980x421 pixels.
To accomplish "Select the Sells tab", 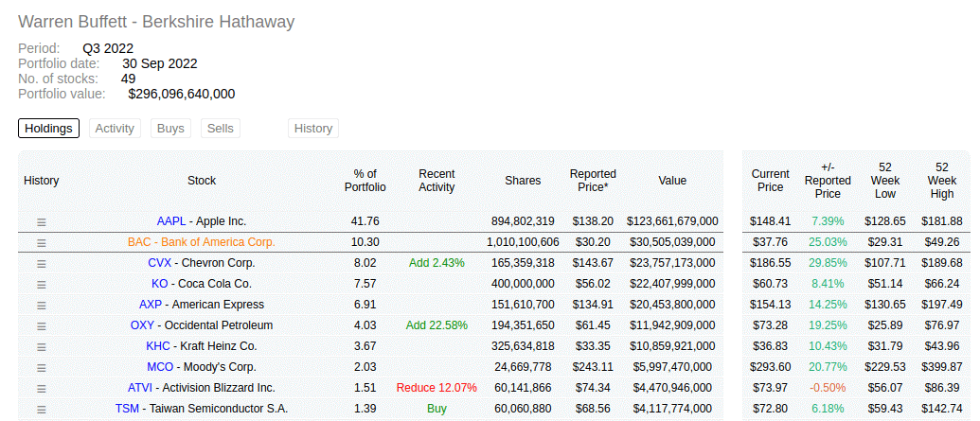I will 220,129.
